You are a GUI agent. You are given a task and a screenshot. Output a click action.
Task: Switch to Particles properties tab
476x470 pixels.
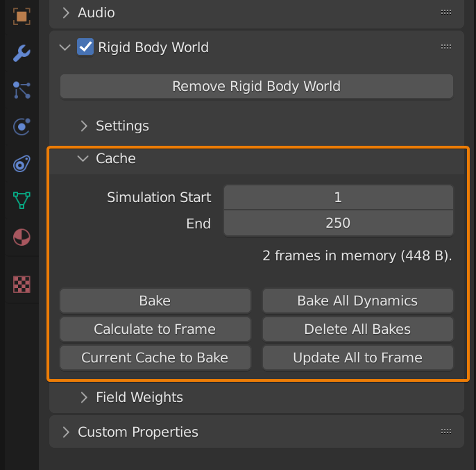(x=22, y=90)
